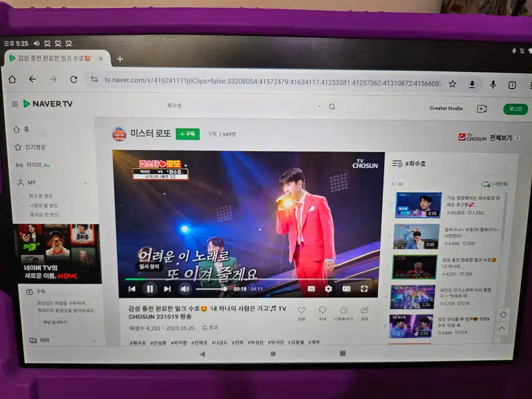The image size is (532, 399).
Task: Jump to top with floating up arrow
Action: coord(502,328)
